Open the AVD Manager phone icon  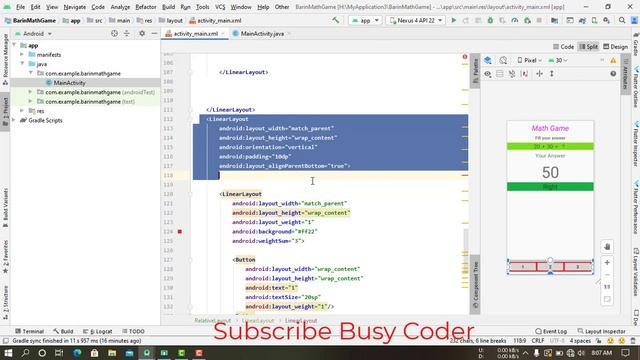[594, 20]
